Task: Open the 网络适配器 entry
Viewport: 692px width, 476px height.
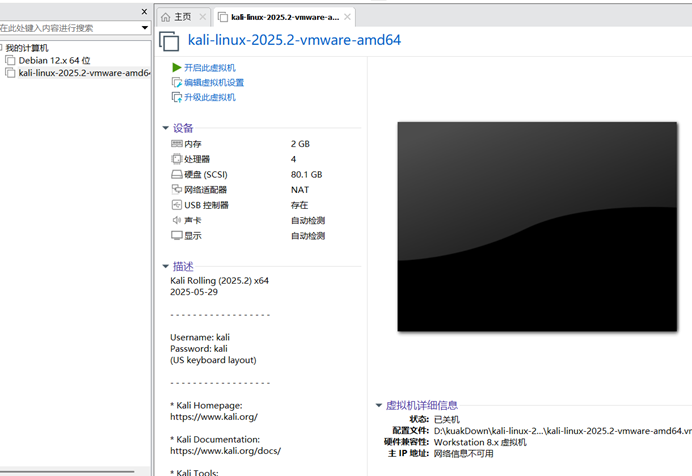Action: [x=205, y=190]
